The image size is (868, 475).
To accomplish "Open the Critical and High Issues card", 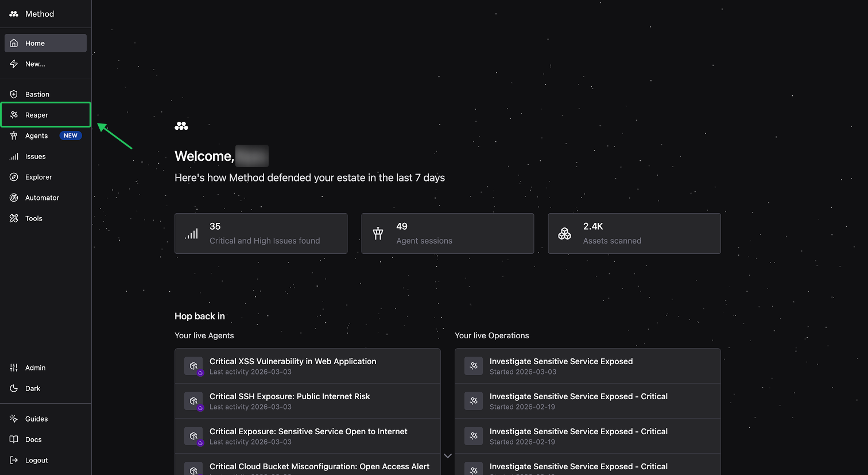I will tap(261, 233).
